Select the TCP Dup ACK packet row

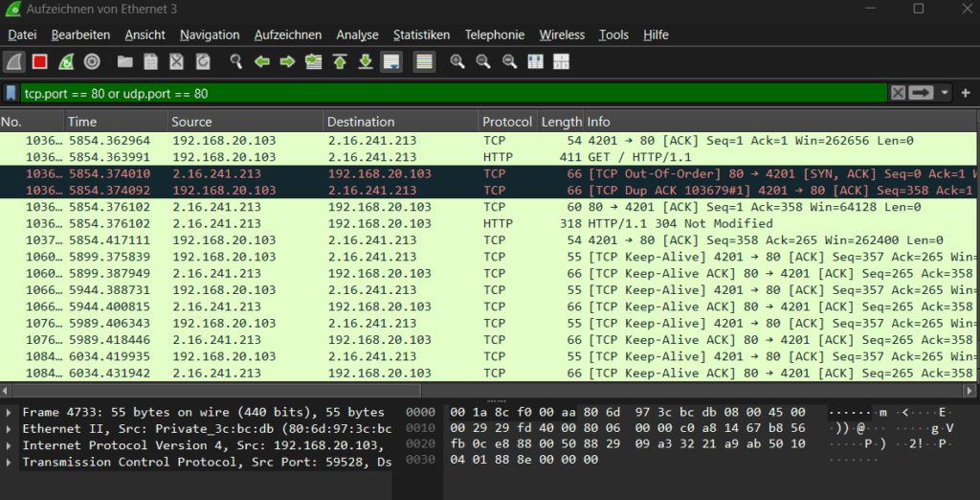pos(487,191)
